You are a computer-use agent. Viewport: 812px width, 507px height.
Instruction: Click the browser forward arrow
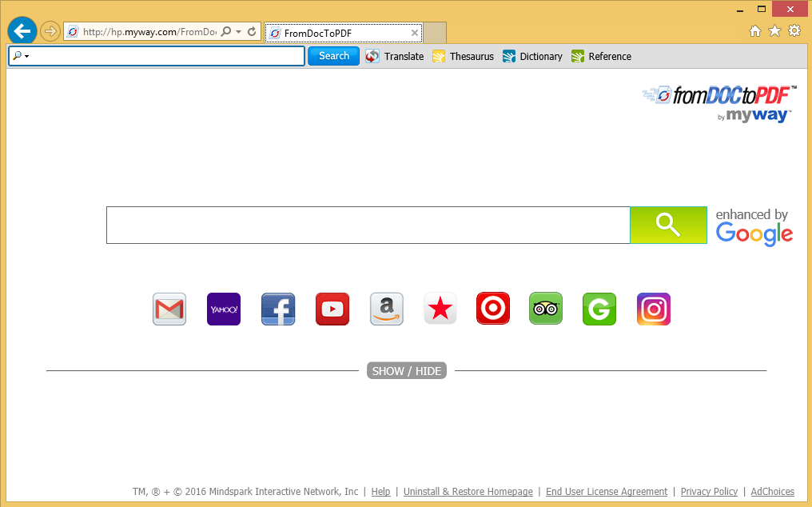pyautogui.click(x=50, y=32)
